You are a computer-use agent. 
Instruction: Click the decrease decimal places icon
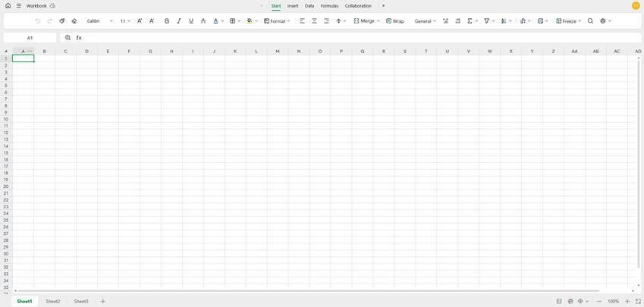pos(458,21)
